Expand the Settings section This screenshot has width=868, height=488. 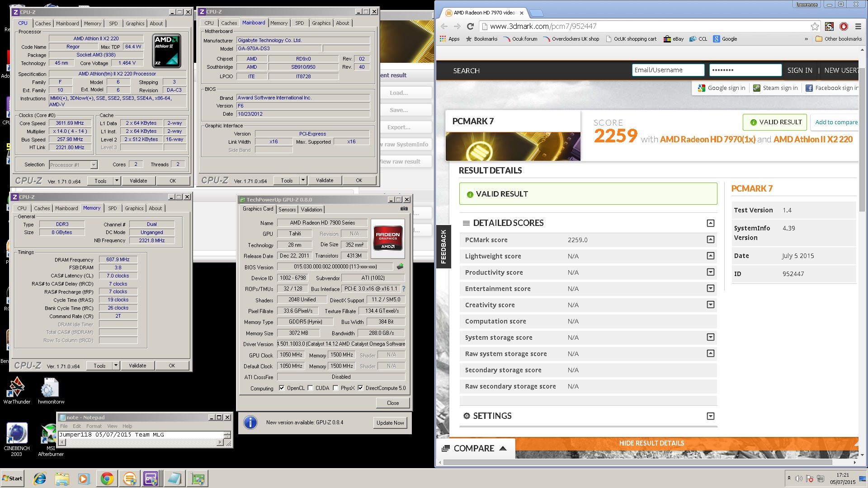pyautogui.click(x=710, y=416)
